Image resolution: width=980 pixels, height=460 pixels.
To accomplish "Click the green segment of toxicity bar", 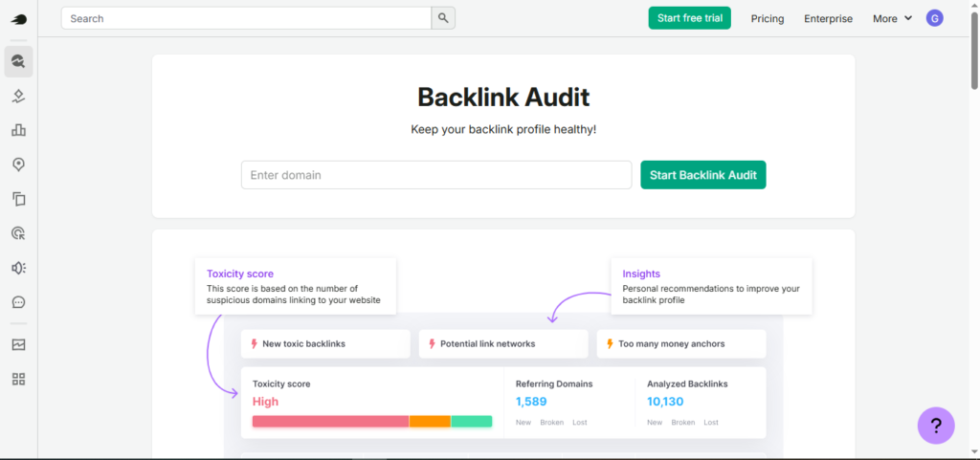I will tap(472, 422).
